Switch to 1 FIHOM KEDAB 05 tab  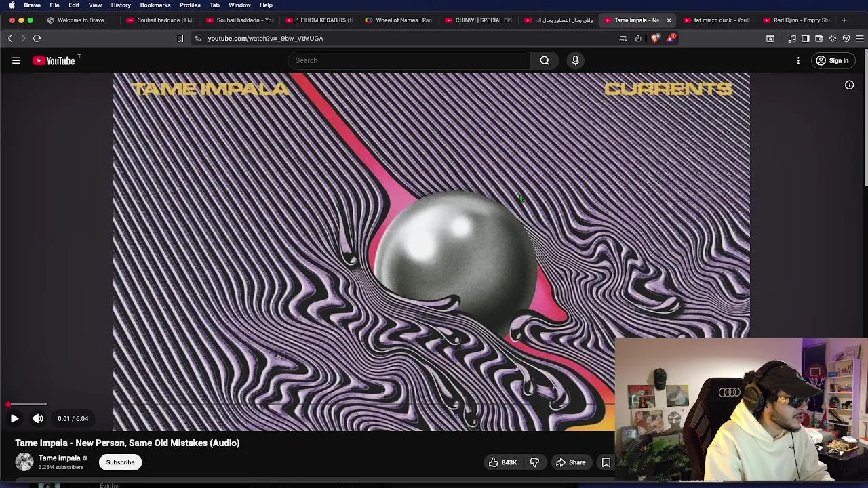pos(319,20)
